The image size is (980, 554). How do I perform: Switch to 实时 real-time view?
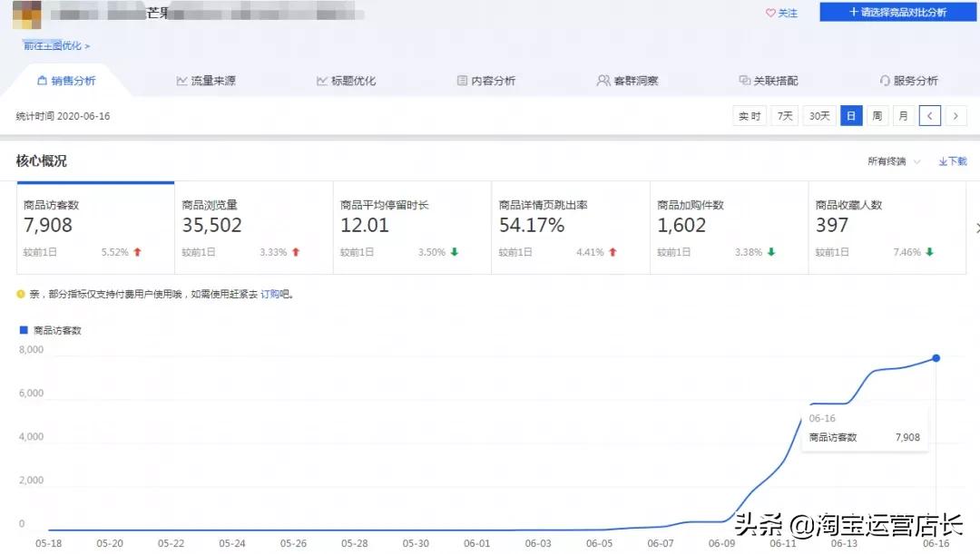pyautogui.click(x=749, y=115)
